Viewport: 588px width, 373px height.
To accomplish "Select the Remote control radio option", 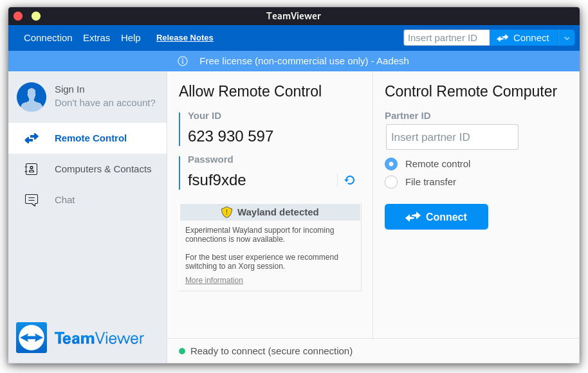I will pyautogui.click(x=391, y=164).
